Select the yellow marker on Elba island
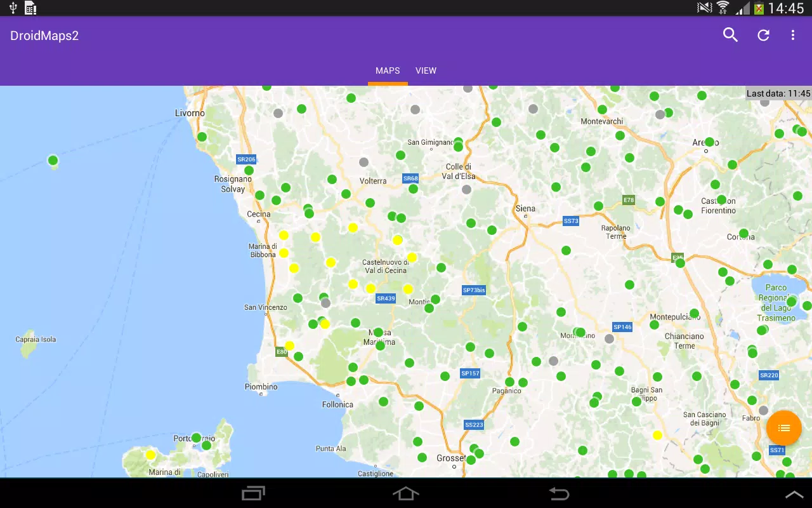Viewport: 812px width, 508px height. point(150,455)
